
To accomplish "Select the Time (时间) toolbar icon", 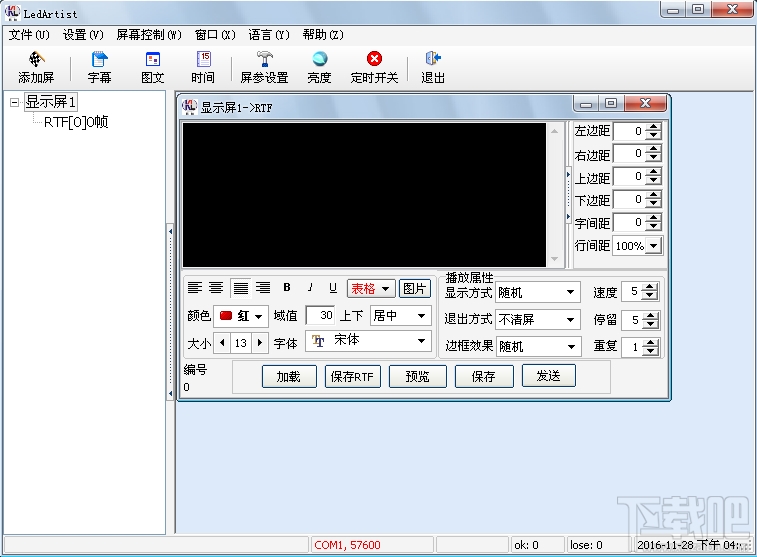I will (203, 68).
